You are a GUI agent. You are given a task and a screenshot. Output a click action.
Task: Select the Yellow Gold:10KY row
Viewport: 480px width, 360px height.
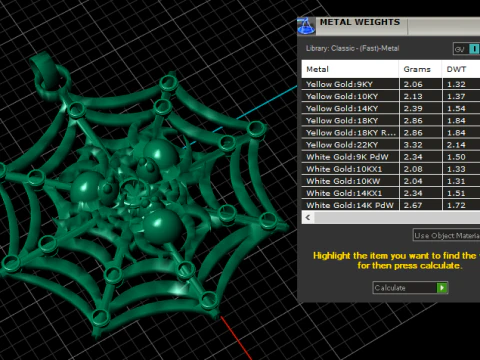click(391, 96)
